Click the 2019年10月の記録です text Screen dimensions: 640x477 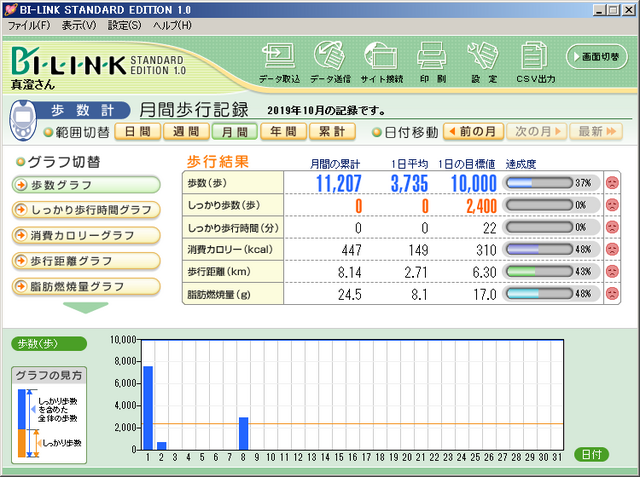click(x=326, y=111)
